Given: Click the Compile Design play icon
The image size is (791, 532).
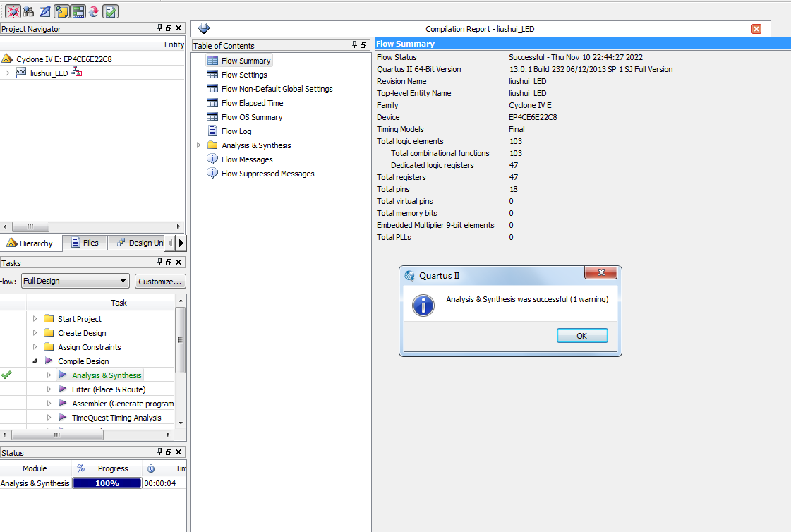Looking at the screenshot, I should [x=49, y=361].
